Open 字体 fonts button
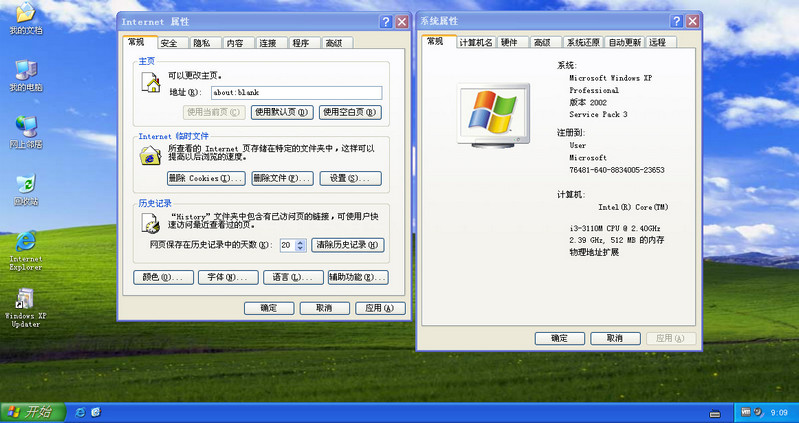The height and width of the screenshot is (423, 799). click(228, 277)
